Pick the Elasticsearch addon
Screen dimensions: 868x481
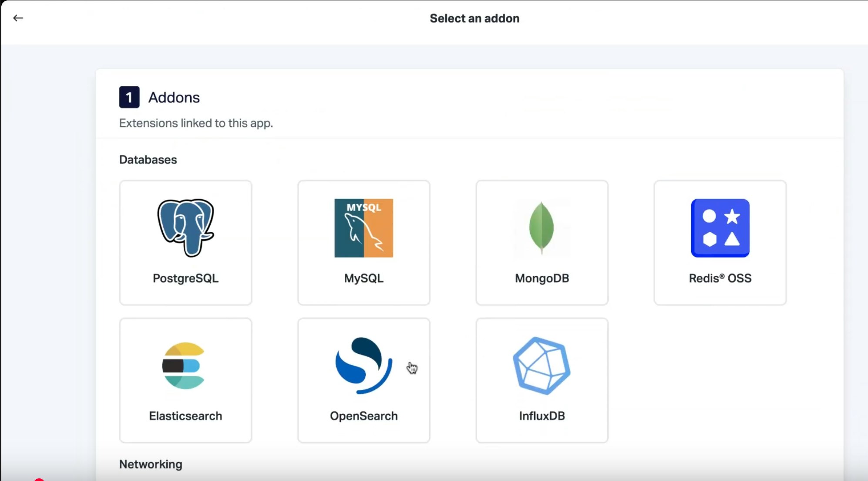pos(185,380)
